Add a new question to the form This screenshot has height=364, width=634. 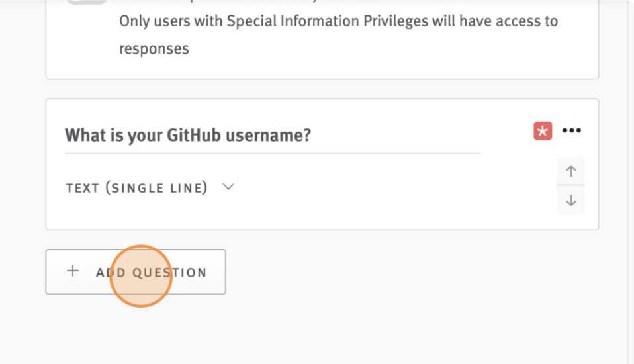pyautogui.click(x=136, y=272)
